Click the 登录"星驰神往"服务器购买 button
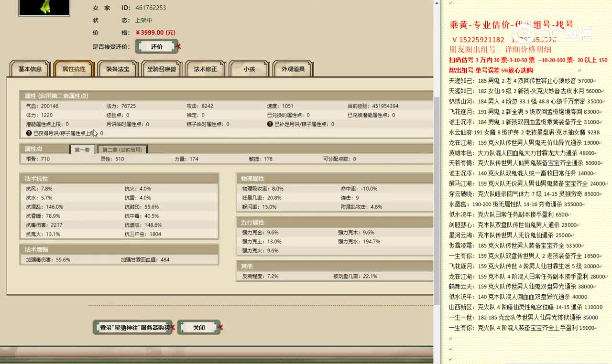This screenshot has width=612, height=364. coord(132,328)
